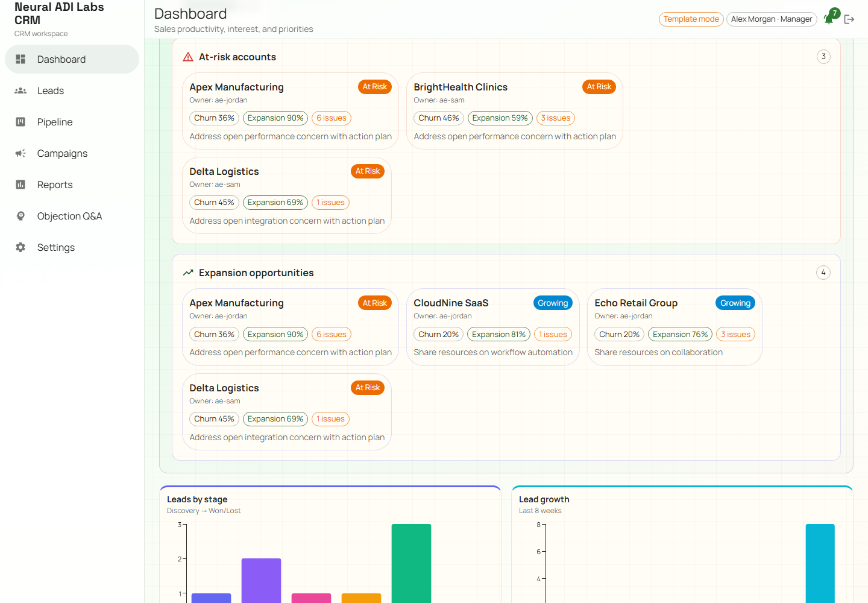Screen dimensions: 868x603
Task: Click the At Risk badge on BrightHealth Clinics
Action: (x=599, y=87)
